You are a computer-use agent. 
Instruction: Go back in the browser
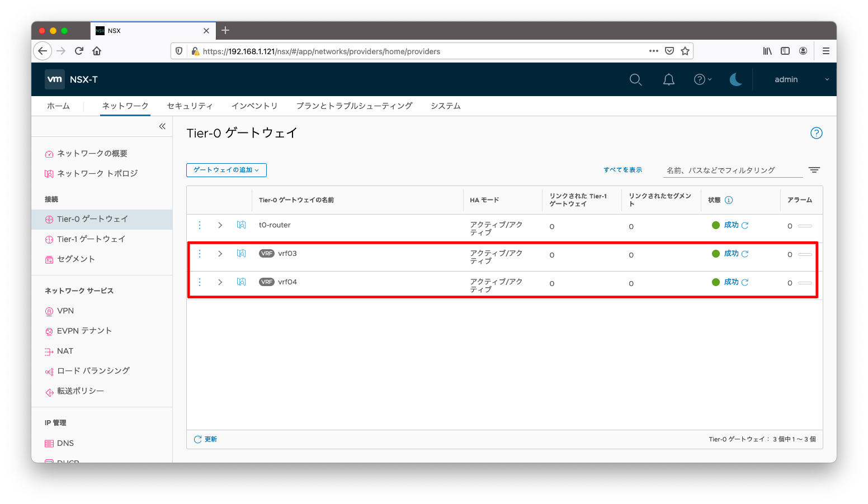click(x=43, y=51)
